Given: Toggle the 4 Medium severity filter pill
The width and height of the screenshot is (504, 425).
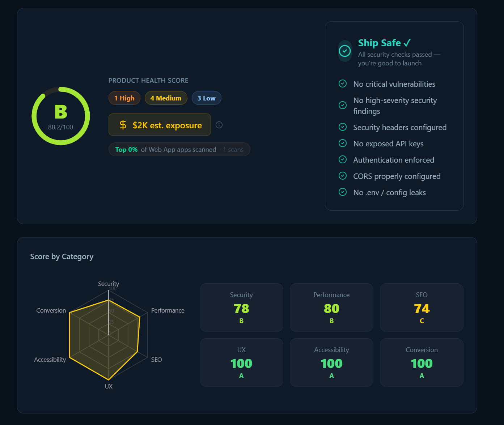Looking at the screenshot, I should (166, 98).
